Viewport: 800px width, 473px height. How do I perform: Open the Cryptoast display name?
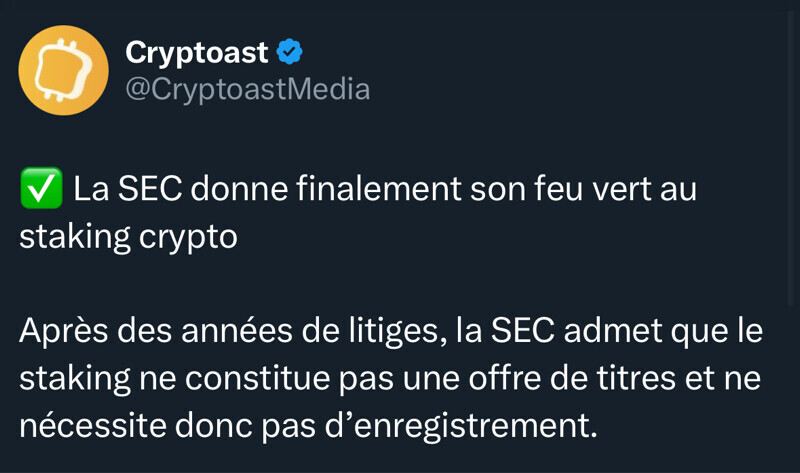(196, 52)
